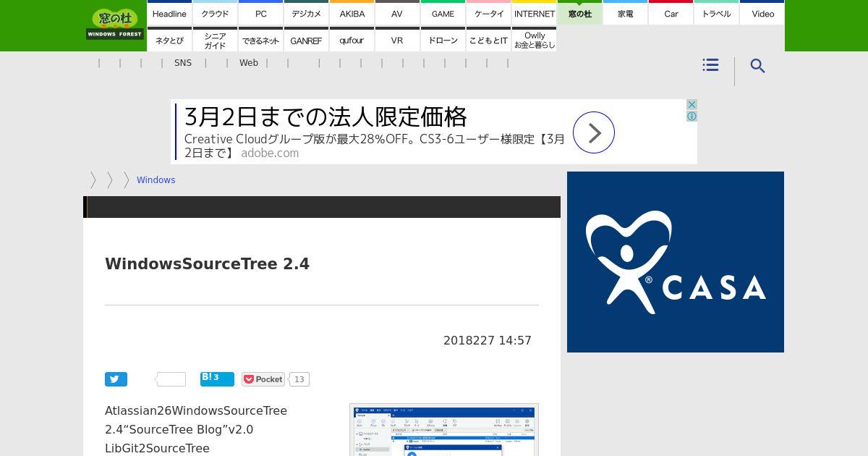Click the Pocket count 13 bubble
This screenshot has width=868, height=456.
click(299, 379)
